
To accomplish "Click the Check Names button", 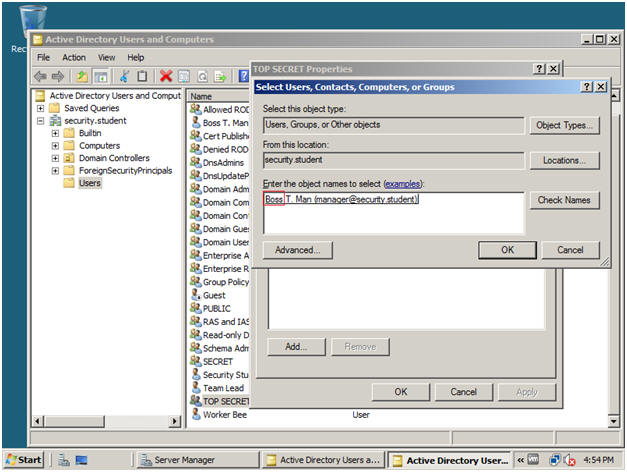I will tap(564, 200).
